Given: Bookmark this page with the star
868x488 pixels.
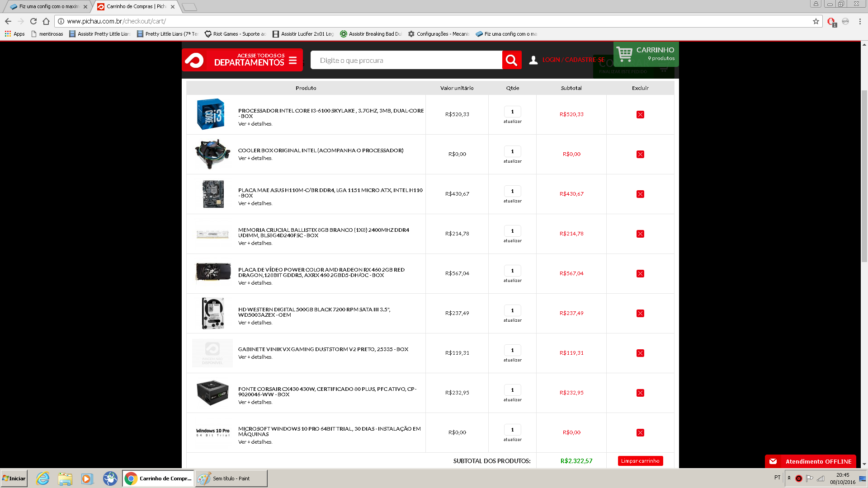Looking at the screenshot, I should (816, 21).
